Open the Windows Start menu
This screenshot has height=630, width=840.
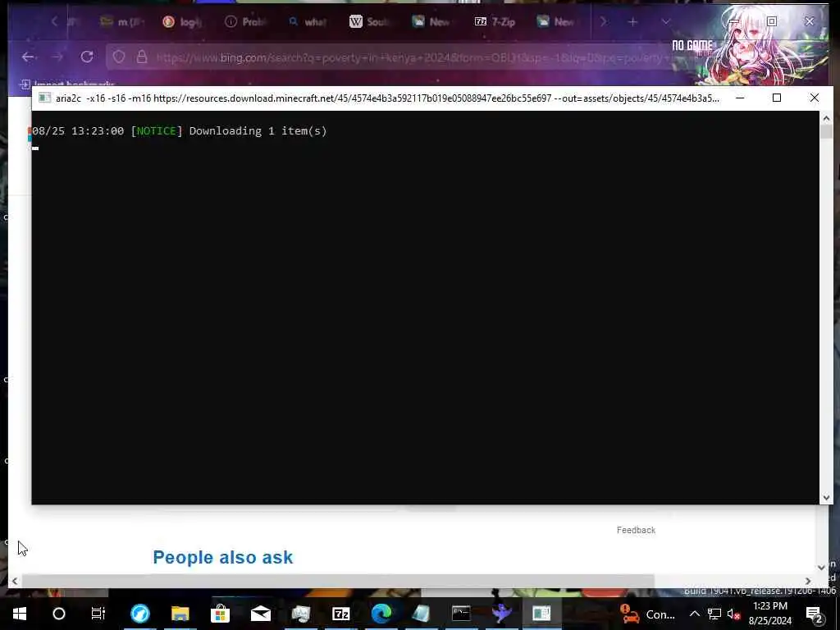[20, 614]
